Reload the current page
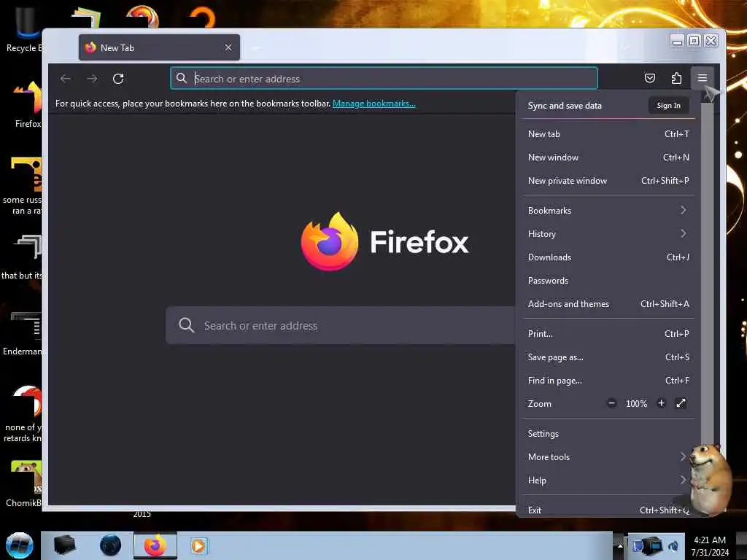 point(119,79)
